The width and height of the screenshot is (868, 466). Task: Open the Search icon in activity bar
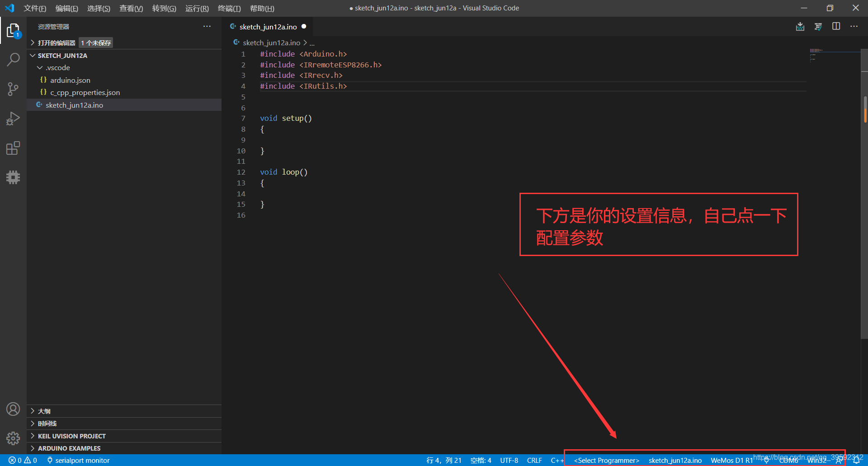click(x=13, y=59)
